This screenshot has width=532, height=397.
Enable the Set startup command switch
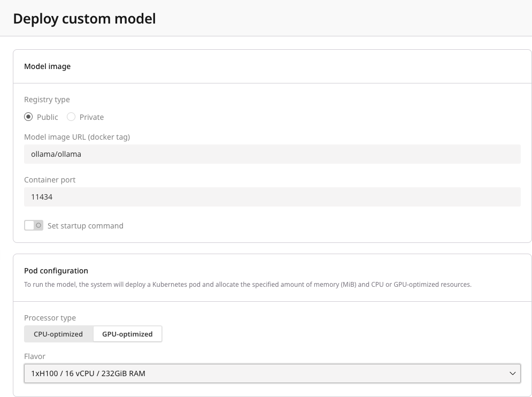pos(34,225)
